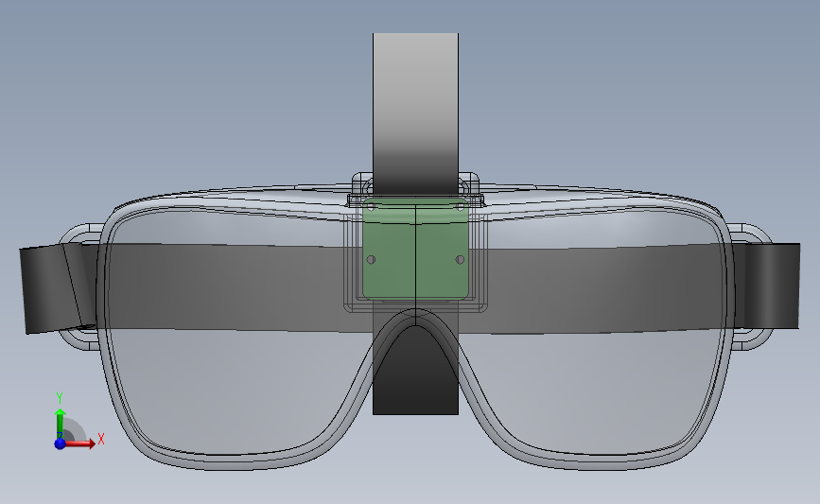Click the vertical top head strap
This screenshot has height=504, width=820.
416,113
